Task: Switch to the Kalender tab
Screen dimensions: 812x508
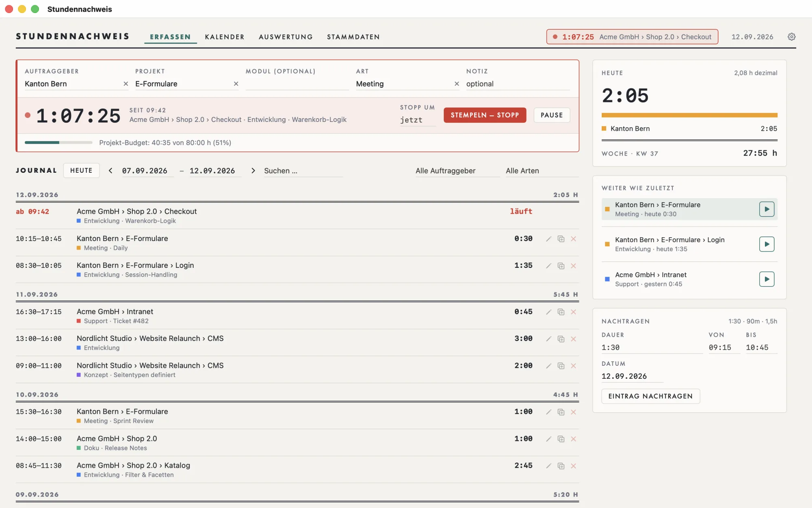Action: 225,37
